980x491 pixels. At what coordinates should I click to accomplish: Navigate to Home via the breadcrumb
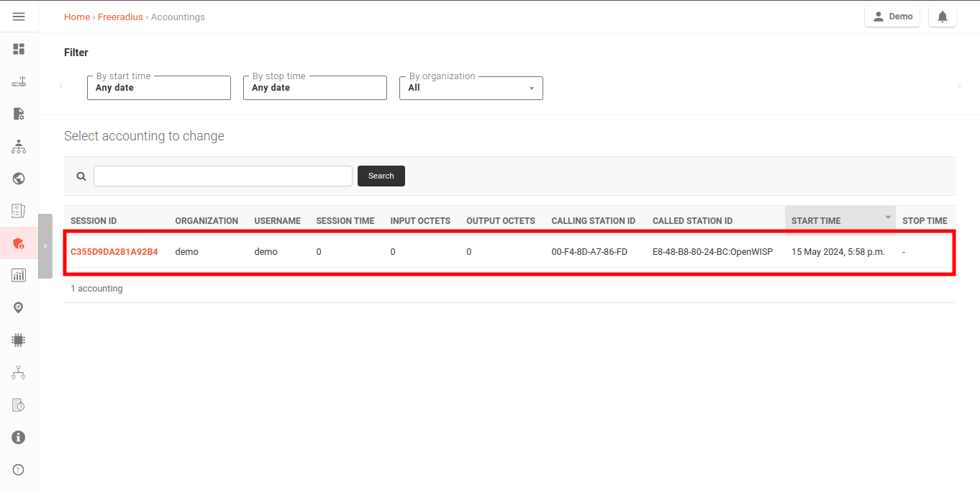click(76, 17)
